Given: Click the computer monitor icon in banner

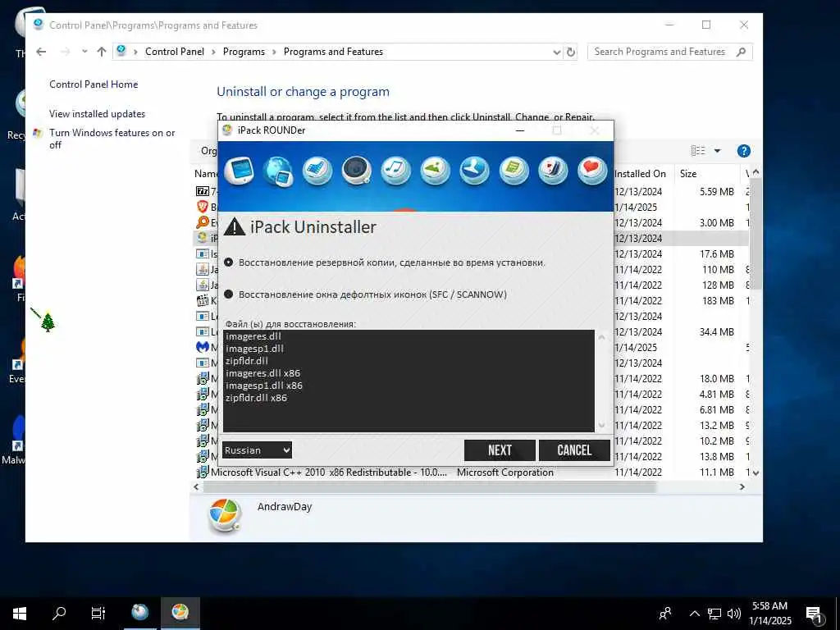Looking at the screenshot, I should coord(239,171).
